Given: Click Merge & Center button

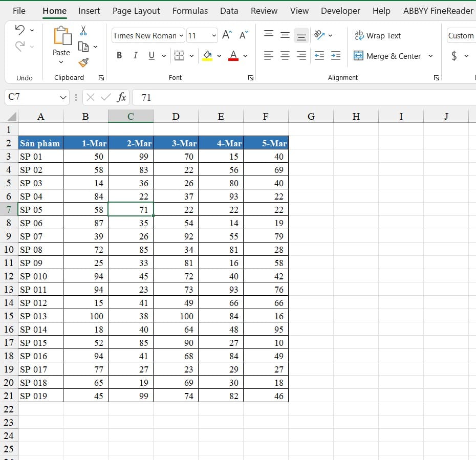Looking at the screenshot, I should [387, 56].
